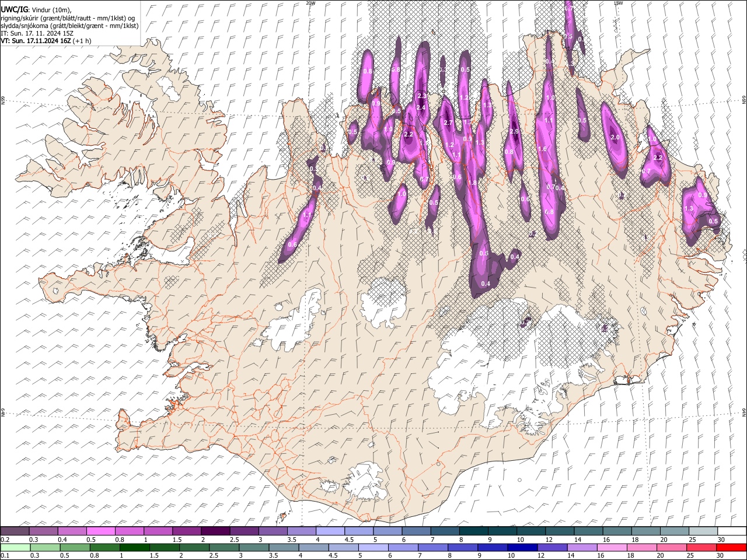Pick the upper scale swatch starting at 3.5

[301, 531]
